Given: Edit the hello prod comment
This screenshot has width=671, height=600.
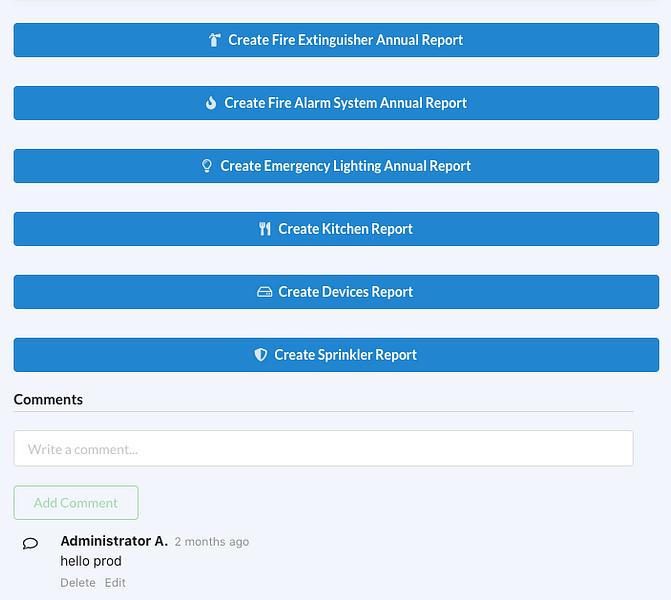Looking at the screenshot, I should [115, 582].
